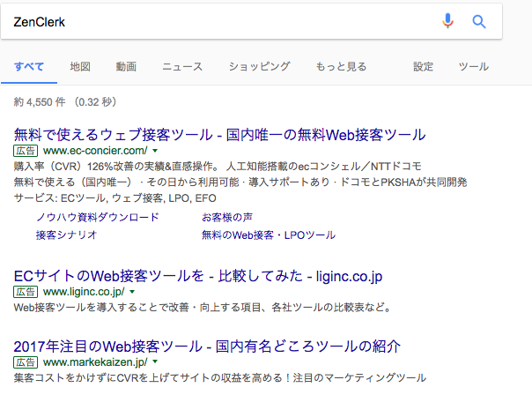
Task: Click the 無料で使える（国内唯一） description line
Action: tap(240, 183)
